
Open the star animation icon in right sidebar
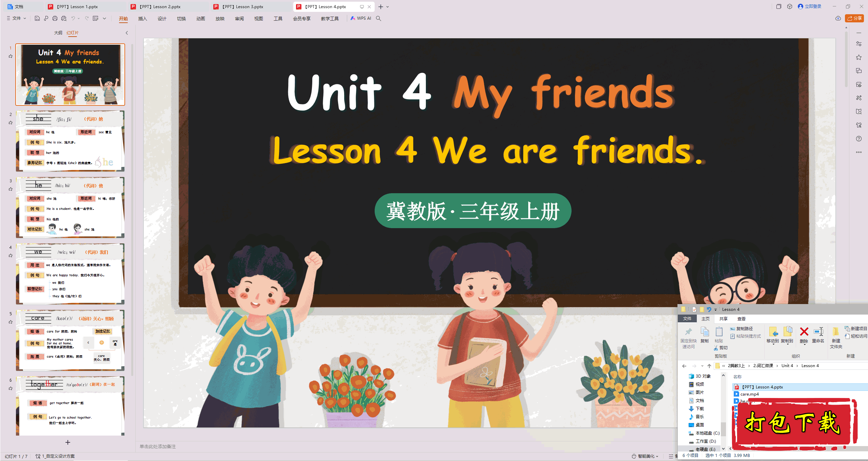click(x=859, y=57)
